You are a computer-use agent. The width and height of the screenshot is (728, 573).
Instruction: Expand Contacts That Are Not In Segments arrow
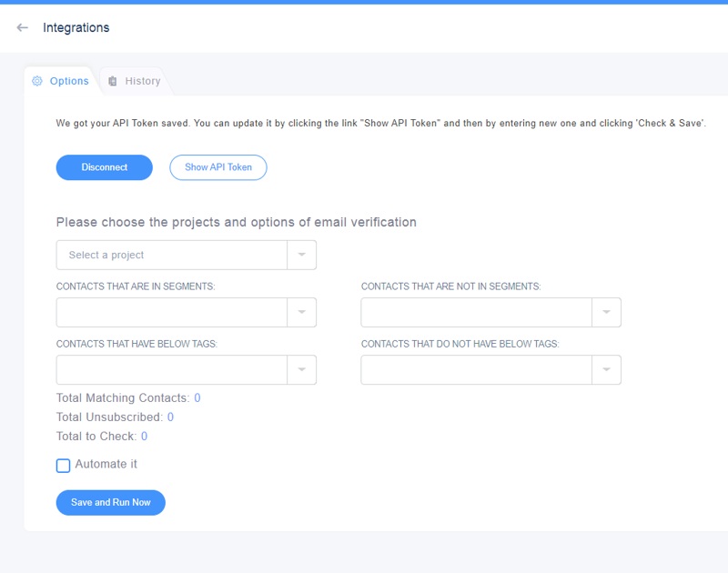[606, 312]
